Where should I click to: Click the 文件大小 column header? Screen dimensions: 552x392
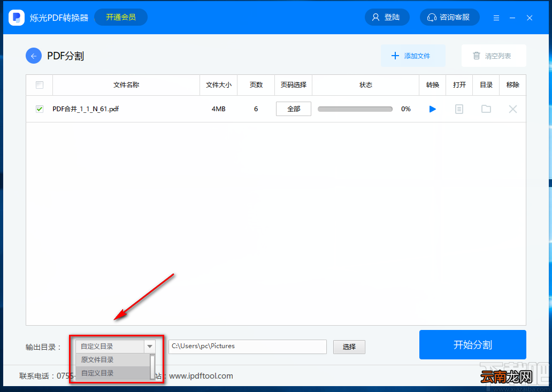coord(219,85)
